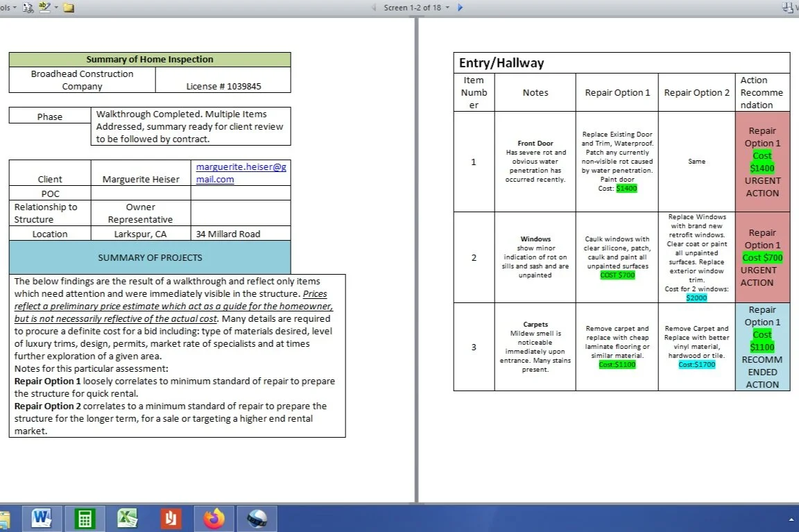This screenshot has width=799, height=532.
Task: Click the bold Repair Option 2 paragraph
Action: coord(170,418)
